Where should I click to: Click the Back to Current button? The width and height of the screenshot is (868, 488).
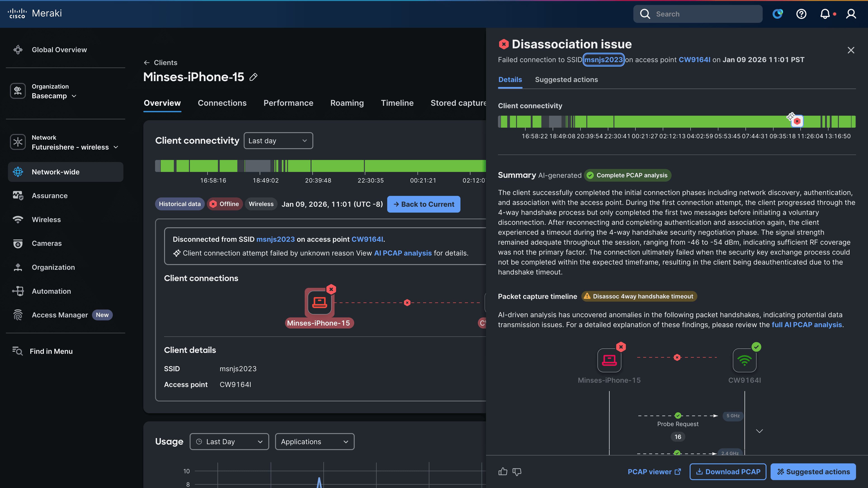click(x=424, y=204)
